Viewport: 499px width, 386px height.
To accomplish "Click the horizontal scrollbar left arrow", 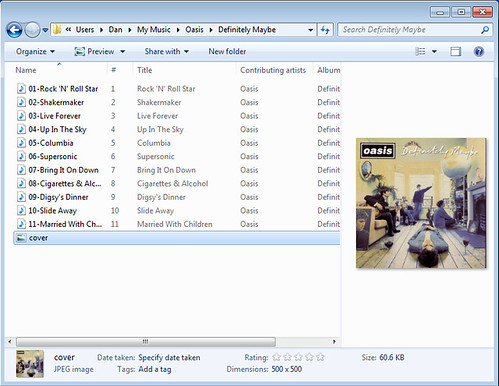I will point(10,341).
